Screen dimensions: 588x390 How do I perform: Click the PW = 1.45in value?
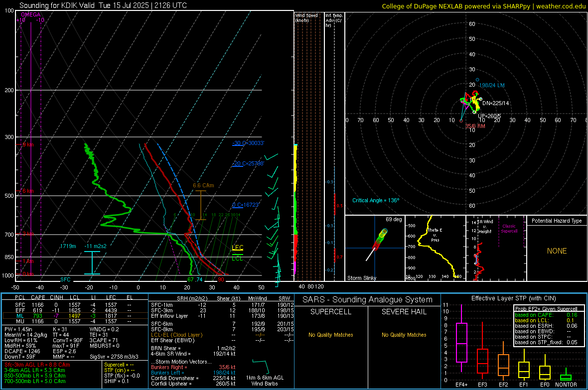point(18,329)
